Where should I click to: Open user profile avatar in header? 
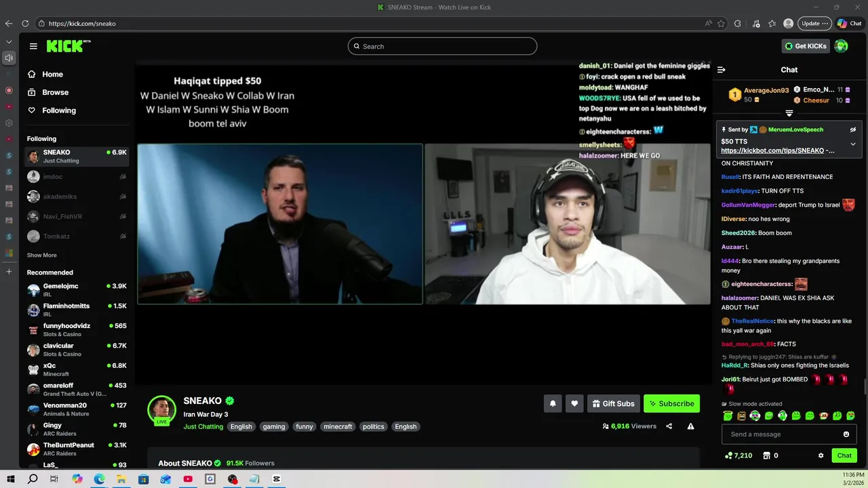tap(841, 46)
